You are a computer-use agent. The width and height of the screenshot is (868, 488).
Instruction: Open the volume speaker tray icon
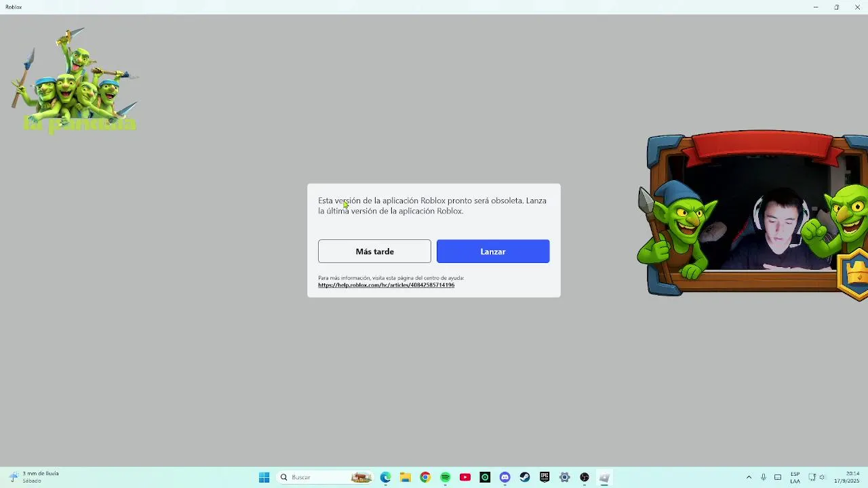(x=823, y=477)
